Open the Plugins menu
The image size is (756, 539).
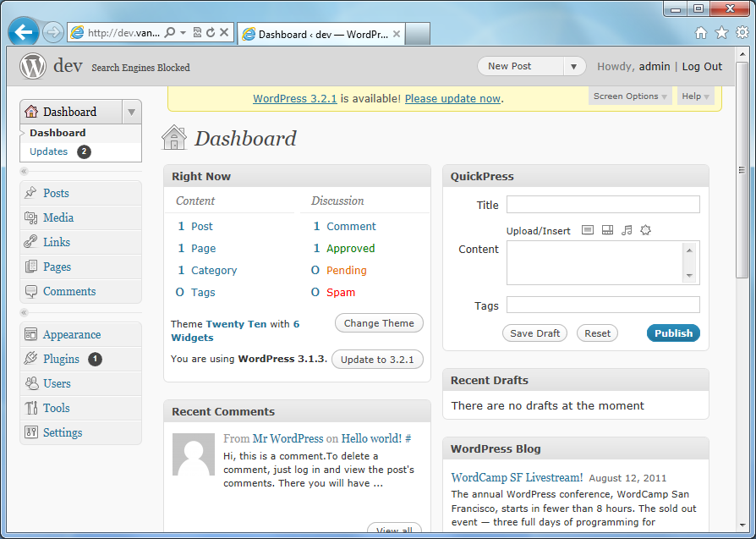[61, 359]
